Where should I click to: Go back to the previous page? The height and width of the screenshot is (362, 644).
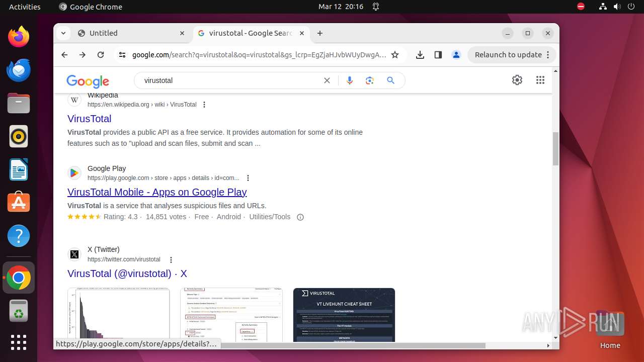pos(64,55)
